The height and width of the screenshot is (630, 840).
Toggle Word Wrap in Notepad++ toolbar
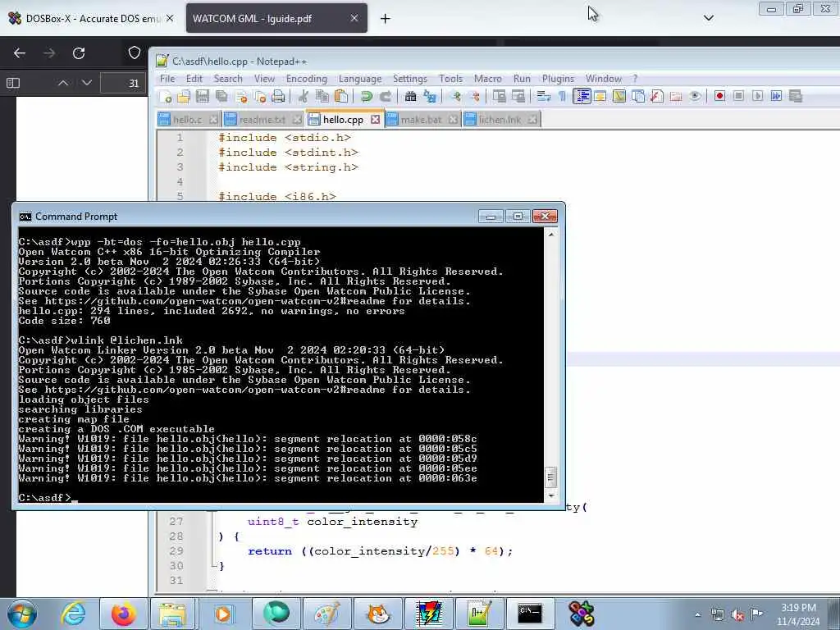[x=544, y=97]
